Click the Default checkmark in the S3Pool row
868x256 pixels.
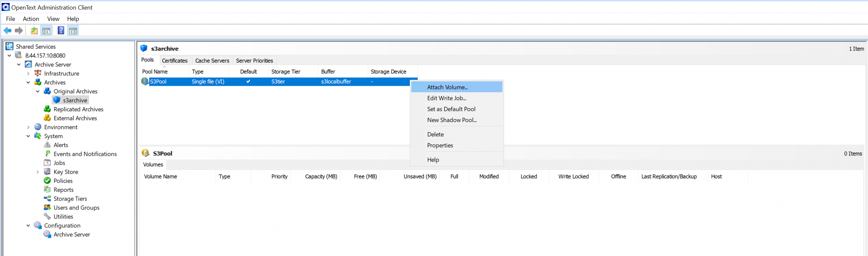click(248, 81)
